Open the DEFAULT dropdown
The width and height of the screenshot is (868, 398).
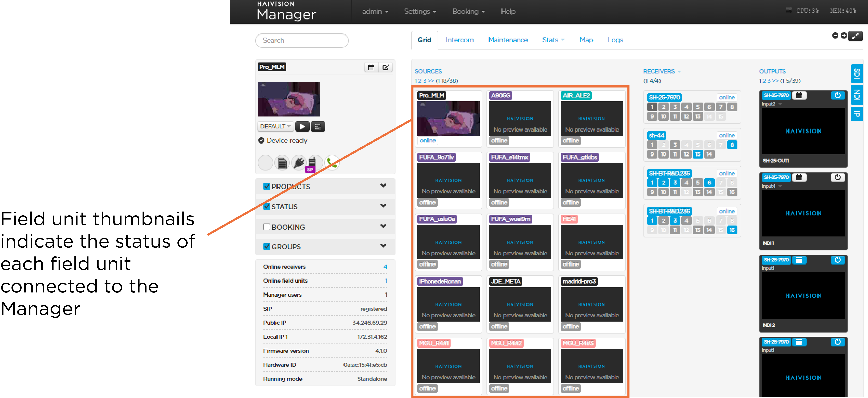(x=275, y=127)
